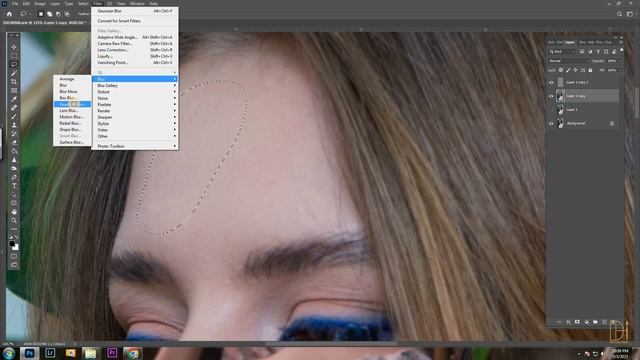This screenshot has width=640, height=360.
Task: Select the Background layer thumbnail
Action: click(560, 123)
